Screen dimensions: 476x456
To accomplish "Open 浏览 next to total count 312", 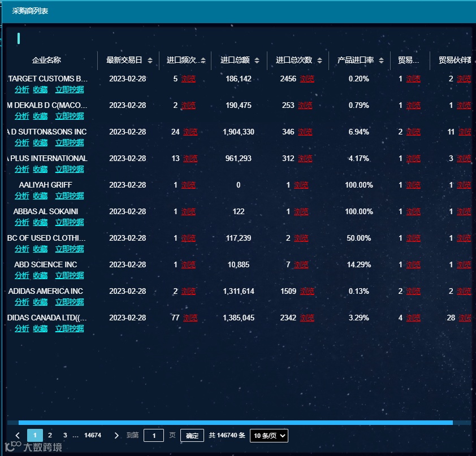I will coord(305,158).
